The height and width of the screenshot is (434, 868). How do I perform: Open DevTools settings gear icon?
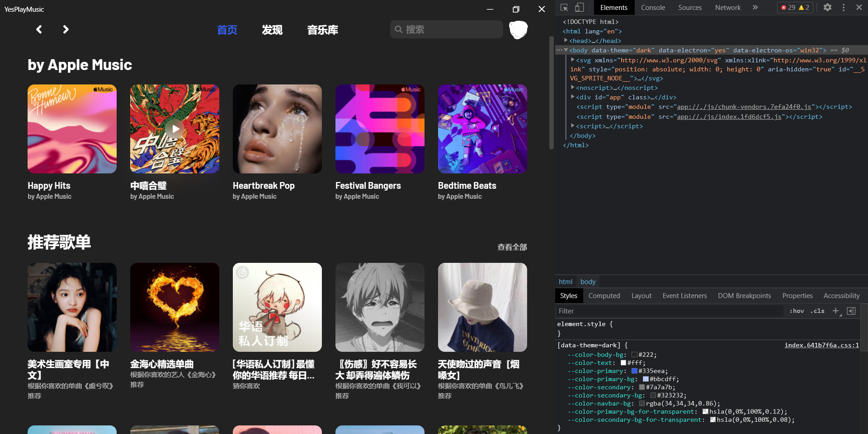click(827, 7)
